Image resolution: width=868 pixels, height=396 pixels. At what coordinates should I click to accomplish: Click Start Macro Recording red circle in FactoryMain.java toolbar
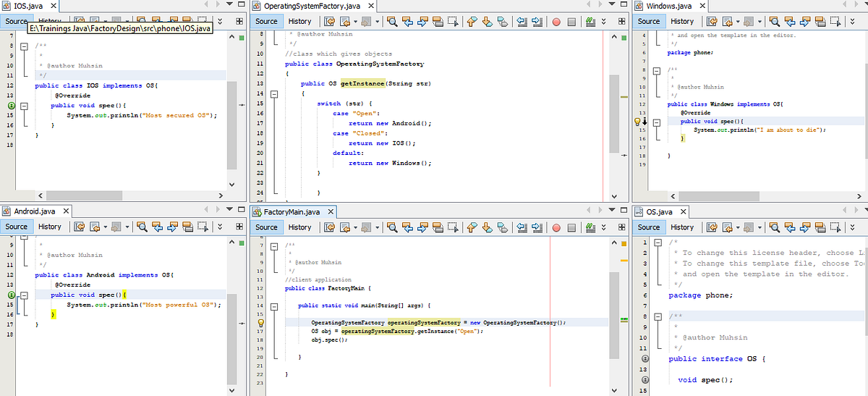(x=556, y=227)
